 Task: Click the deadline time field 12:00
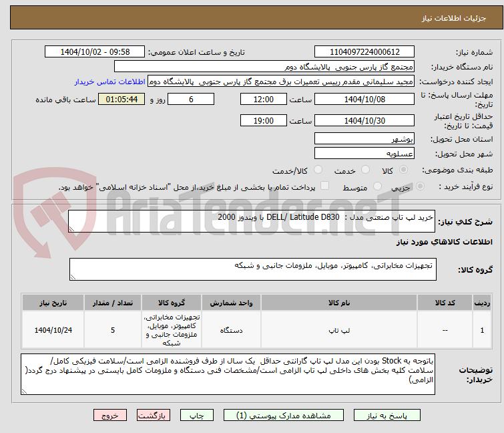pos(263,99)
